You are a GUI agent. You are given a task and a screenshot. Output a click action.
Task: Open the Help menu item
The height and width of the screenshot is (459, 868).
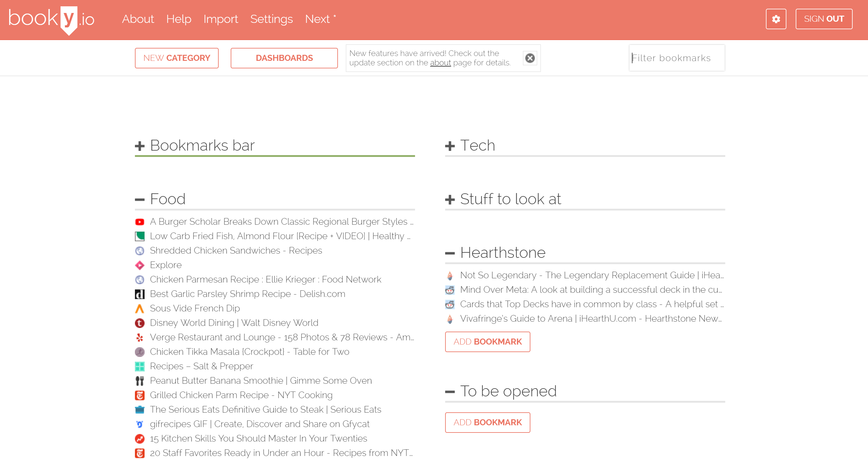coord(179,19)
